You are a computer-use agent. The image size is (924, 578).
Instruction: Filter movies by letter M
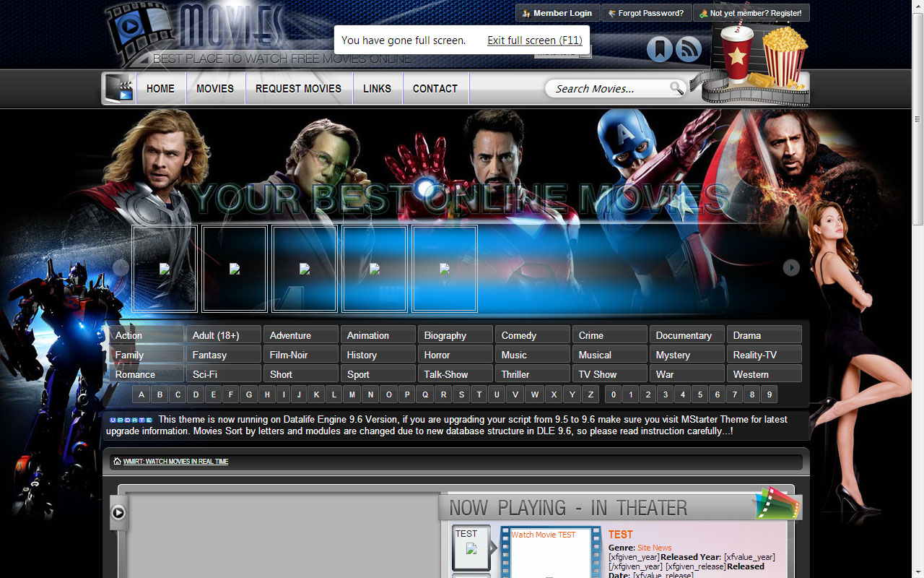coord(352,394)
